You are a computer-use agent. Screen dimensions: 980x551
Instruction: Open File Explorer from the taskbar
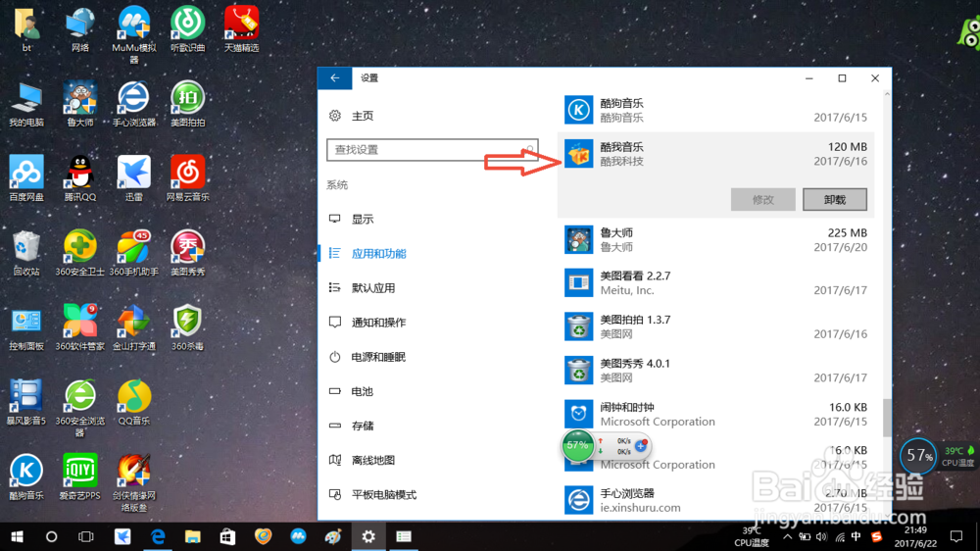coord(192,536)
